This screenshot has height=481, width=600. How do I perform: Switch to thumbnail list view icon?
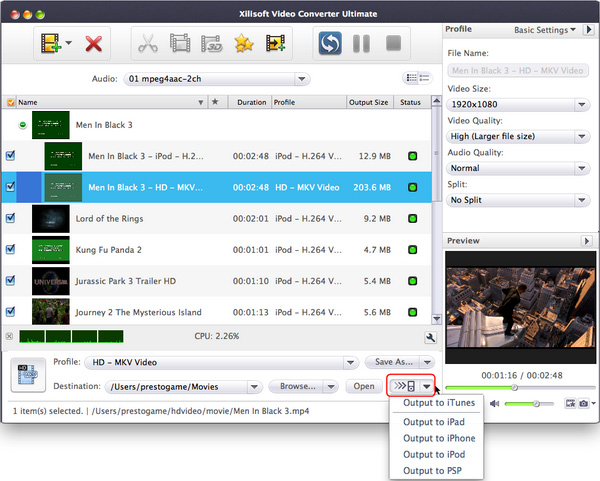coord(412,78)
